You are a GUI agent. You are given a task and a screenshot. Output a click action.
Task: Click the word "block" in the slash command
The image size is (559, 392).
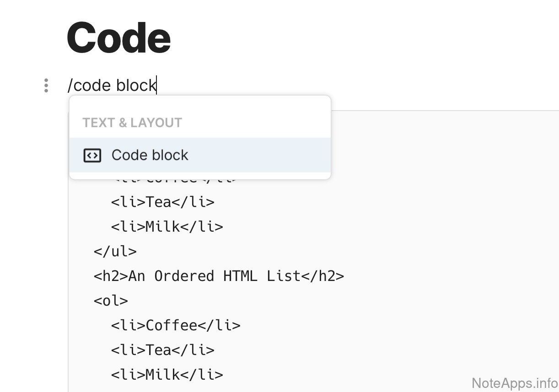136,85
